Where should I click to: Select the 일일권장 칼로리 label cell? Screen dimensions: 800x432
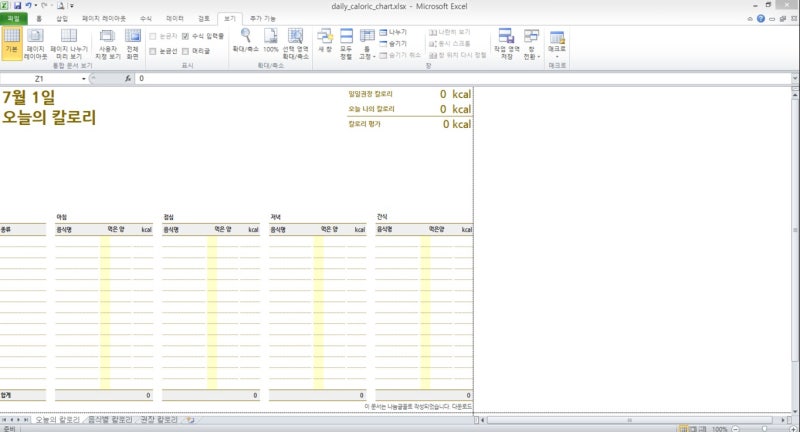click(370, 94)
